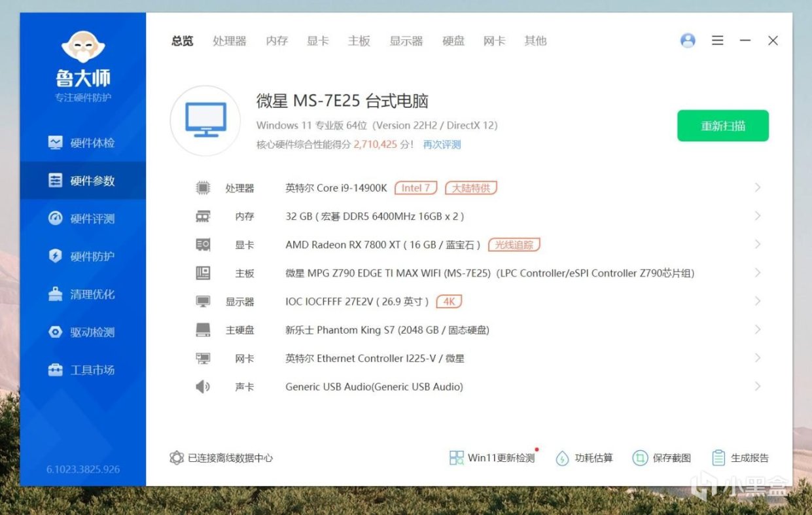
Task: Expand the 主板 row chevron
Action: pos(758,273)
